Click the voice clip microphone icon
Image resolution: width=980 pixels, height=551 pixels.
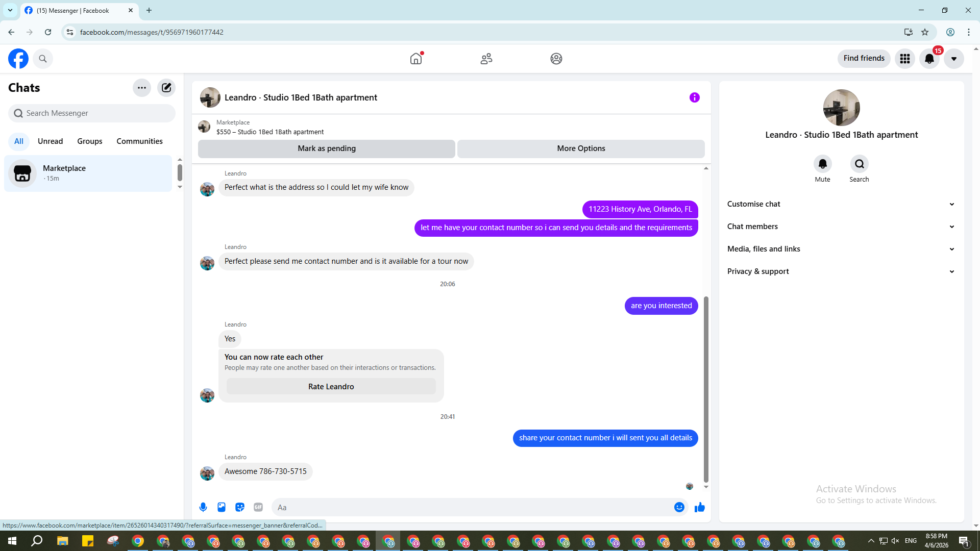[x=203, y=507]
